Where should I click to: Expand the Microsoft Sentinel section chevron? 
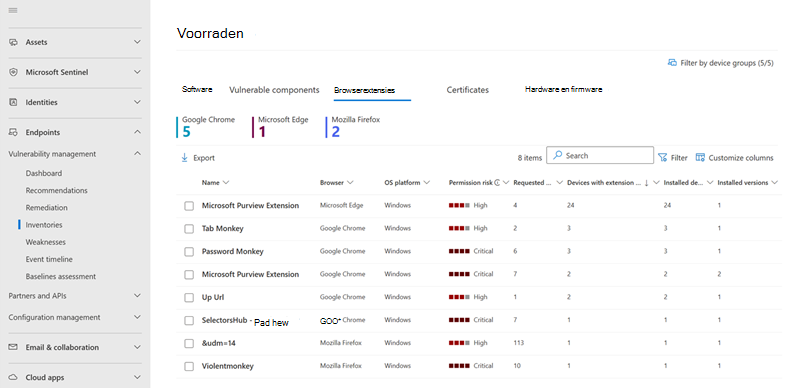pyautogui.click(x=137, y=72)
